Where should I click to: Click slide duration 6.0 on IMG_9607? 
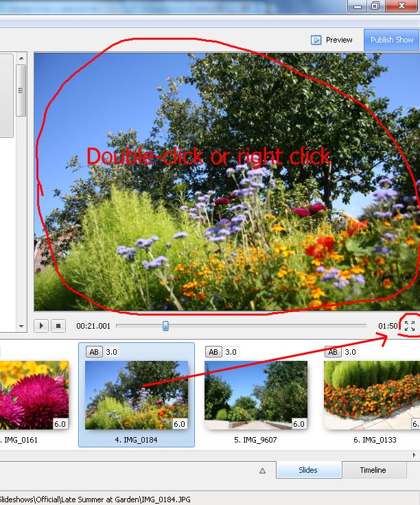point(299,424)
